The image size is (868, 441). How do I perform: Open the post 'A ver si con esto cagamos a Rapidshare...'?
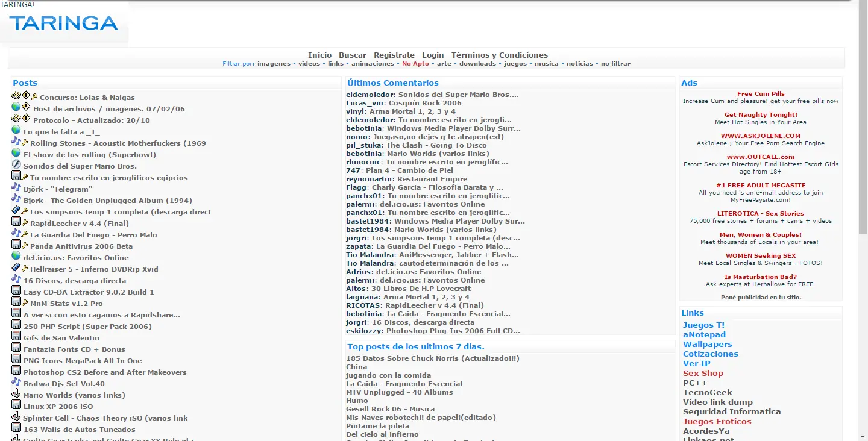(x=102, y=315)
